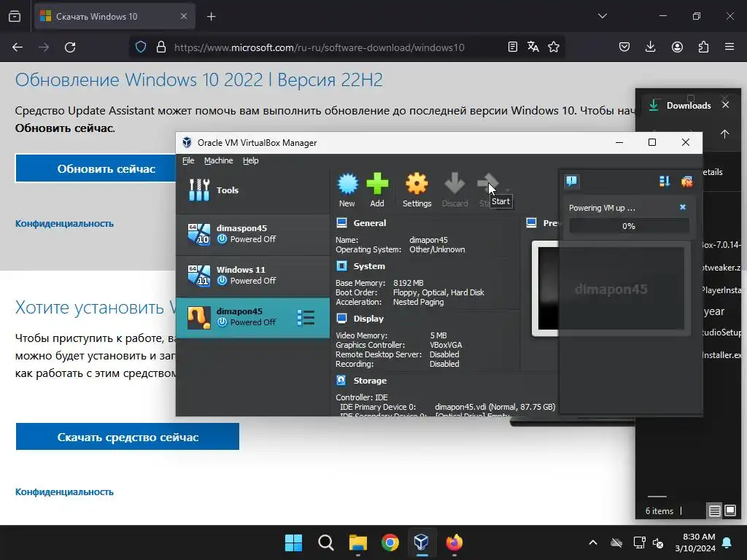Click the Обновить сейчас button

pyautogui.click(x=96, y=168)
